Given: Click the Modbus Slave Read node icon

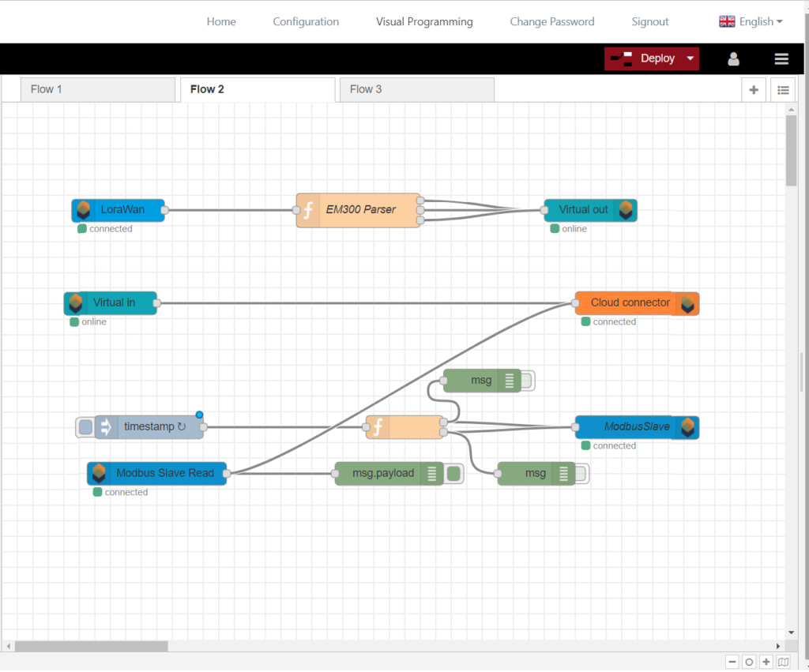Looking at the screenshot, I should point(99,474).
